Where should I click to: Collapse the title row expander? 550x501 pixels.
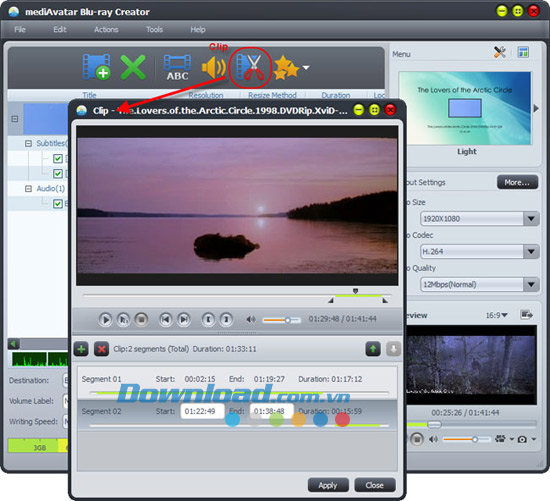(x=15, y=119)
